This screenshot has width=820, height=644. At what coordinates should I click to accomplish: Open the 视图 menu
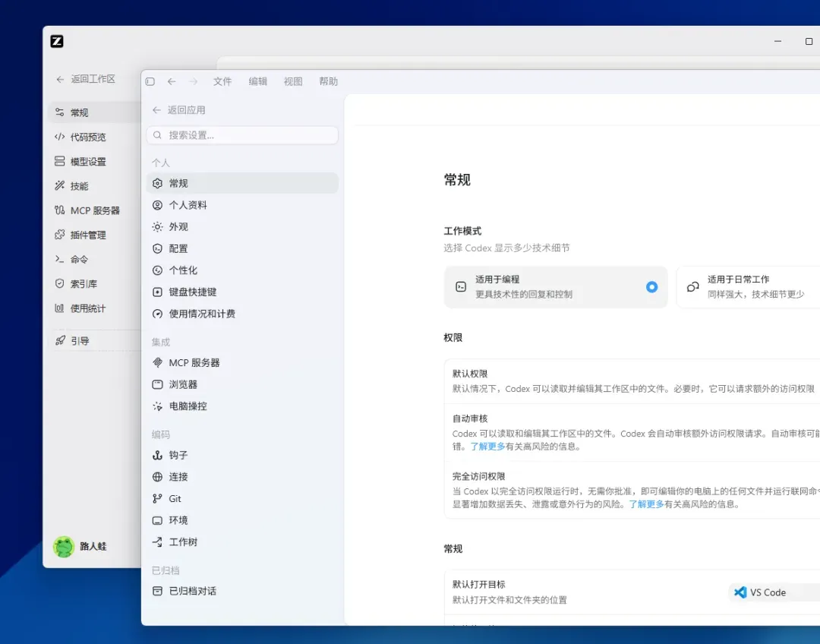point(293,81)
